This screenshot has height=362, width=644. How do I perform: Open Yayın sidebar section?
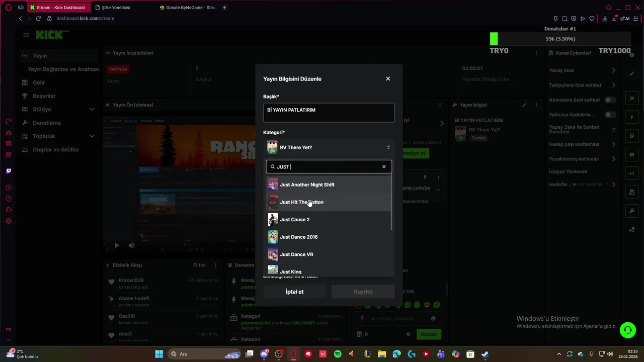59,56
